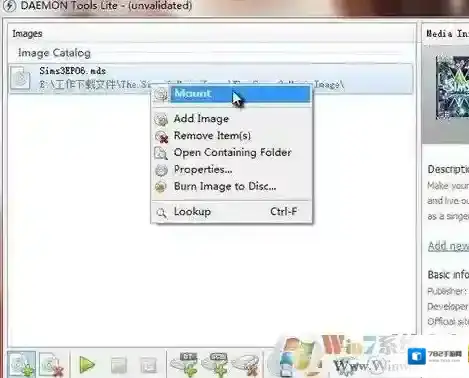Viewport: 469px width, 378px height.
Task: Click the image file path text
Action: click(x=191, y=85)
